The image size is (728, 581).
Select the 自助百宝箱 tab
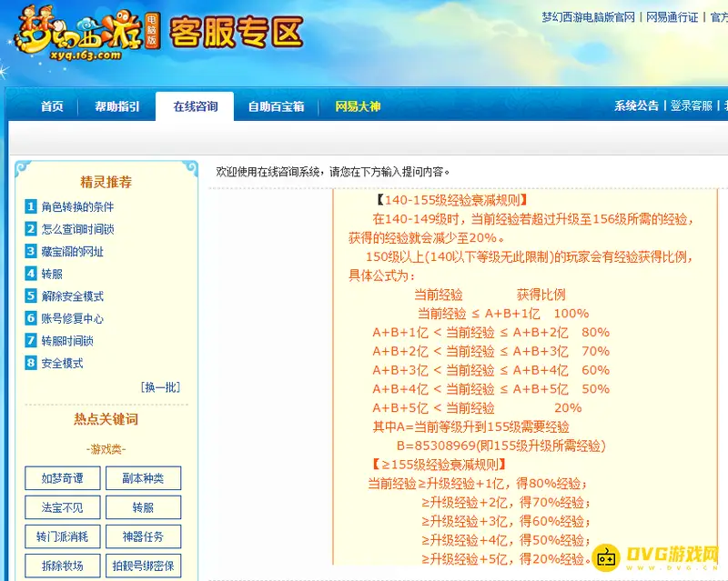tap(277, 106)
